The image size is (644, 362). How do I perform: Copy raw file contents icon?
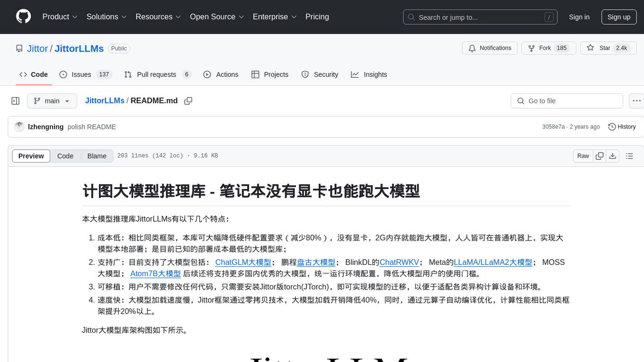point(600,156)
